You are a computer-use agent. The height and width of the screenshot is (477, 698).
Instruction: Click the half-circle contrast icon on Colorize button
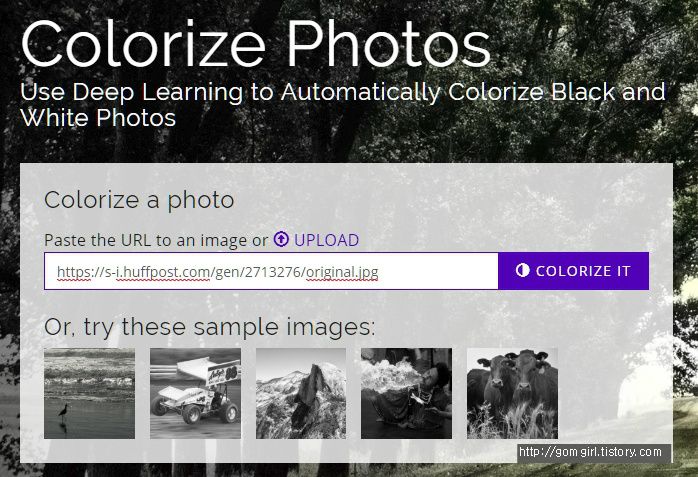pos(522,270)
